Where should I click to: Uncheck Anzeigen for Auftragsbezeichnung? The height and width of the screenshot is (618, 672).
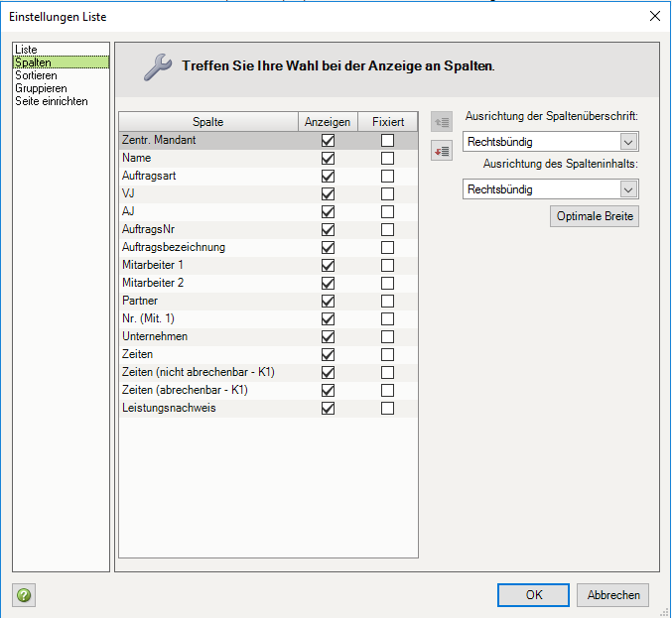pos(328,248)
